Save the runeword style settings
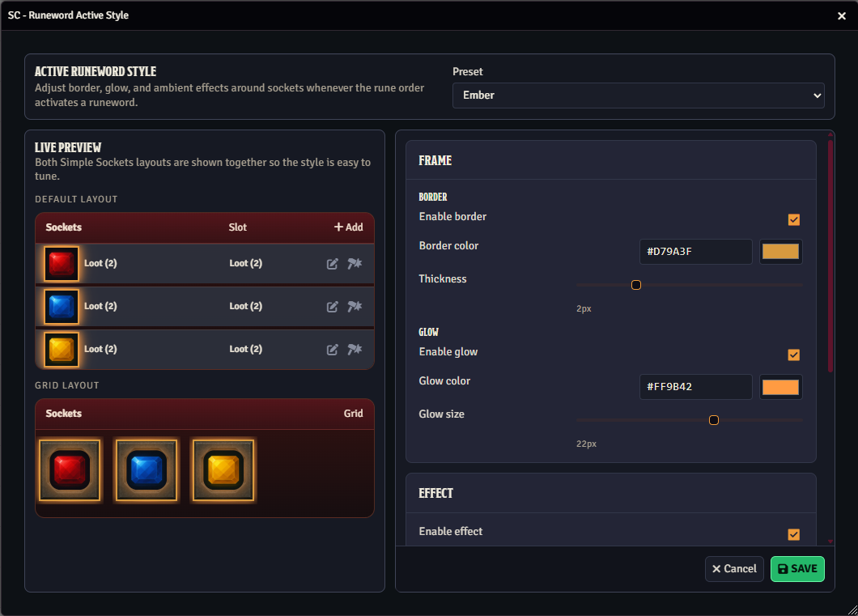 [x=797, y=569]
